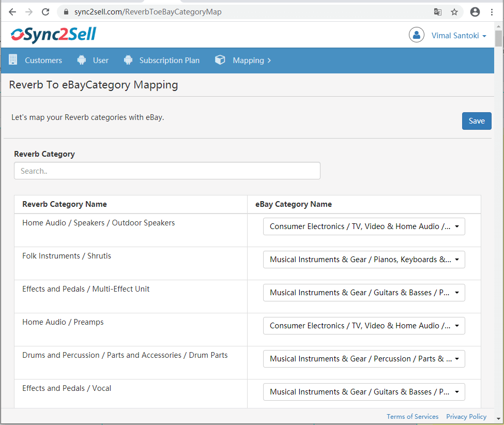Image resolution: width=504 pixels, height=425 pixels.
Task: Click 'Home Audio / Speakers / Outdoor Speakers' text
Action: tap(98, 223)
